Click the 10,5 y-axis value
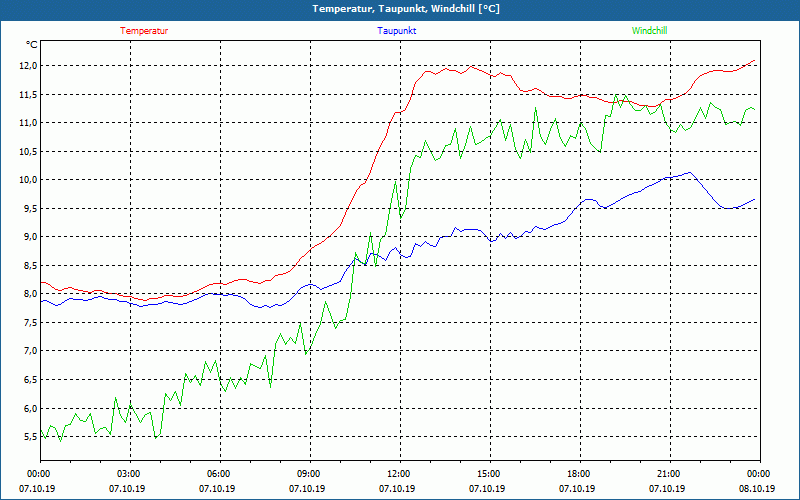The height and width of the screenshot is (500, 800). [x=29, y=152]
